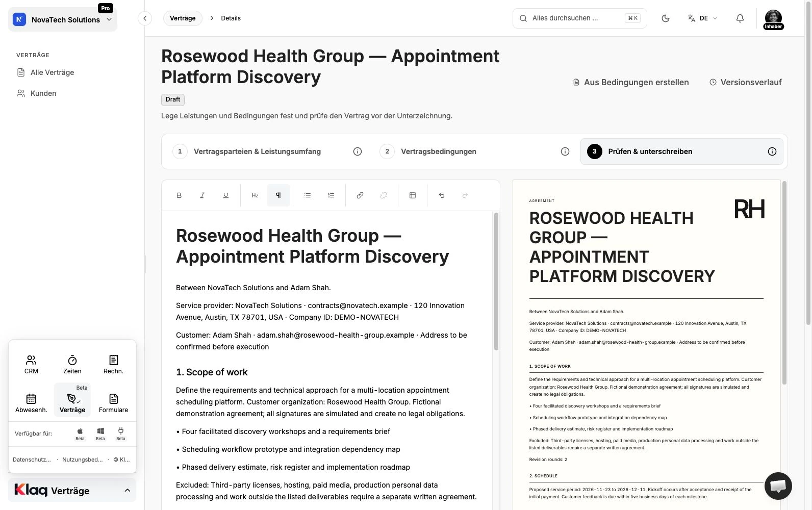
Task: Remove link using unlink icon
Action: pyautogui.click(x=384, y=195)
